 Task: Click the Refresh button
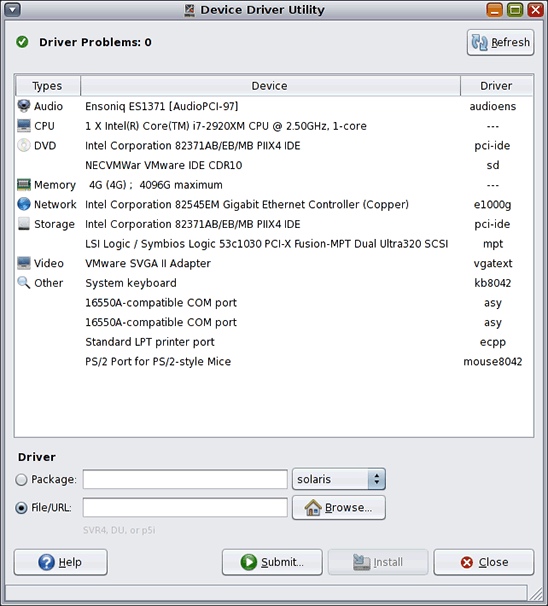pyautogui.click(x=500, y=42)
